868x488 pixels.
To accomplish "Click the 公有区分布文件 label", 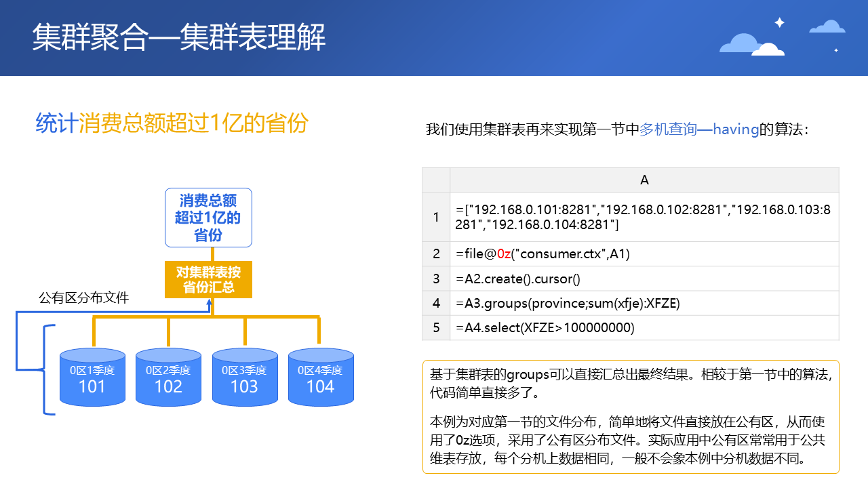I will click(x=84, y=298).
